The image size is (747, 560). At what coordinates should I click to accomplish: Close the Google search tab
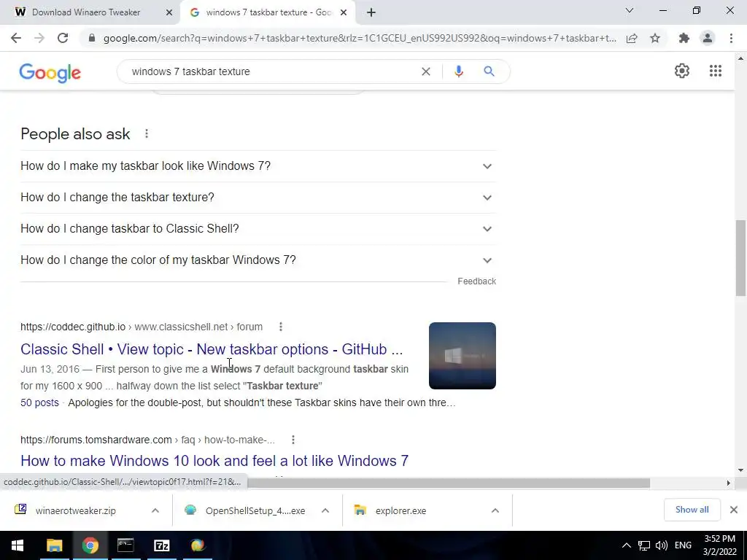344,13
